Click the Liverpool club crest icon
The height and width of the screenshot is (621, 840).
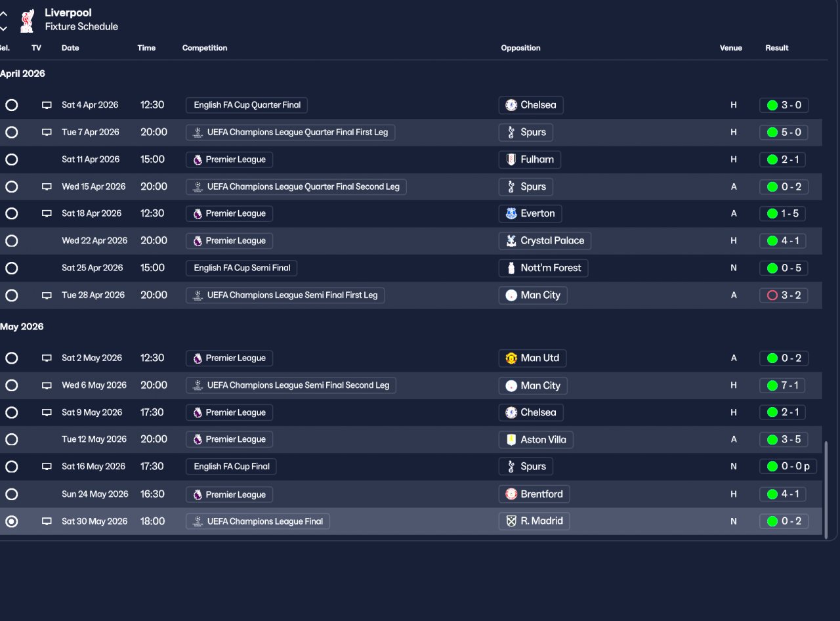27,20
